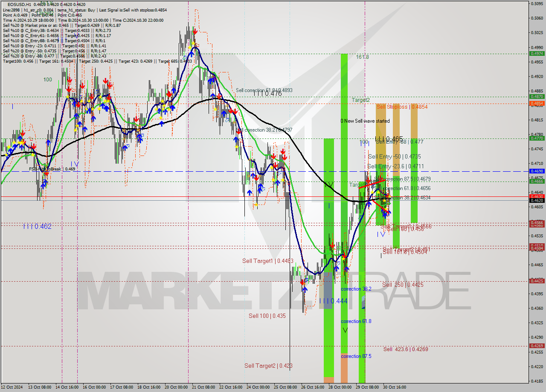The width and height of the screenshot is (546, 392).
Task: Click the 'Sell 100 | 0.435' label
Action: [267, 316]
